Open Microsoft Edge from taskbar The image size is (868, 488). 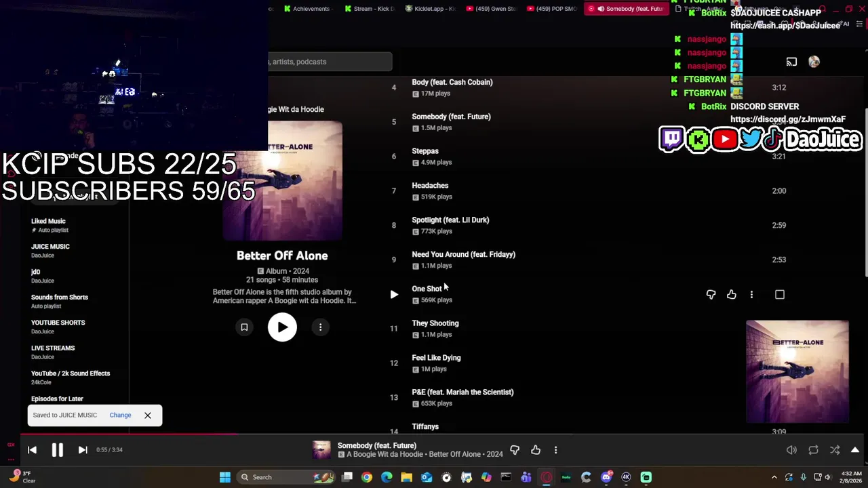[x=387, y=477]
